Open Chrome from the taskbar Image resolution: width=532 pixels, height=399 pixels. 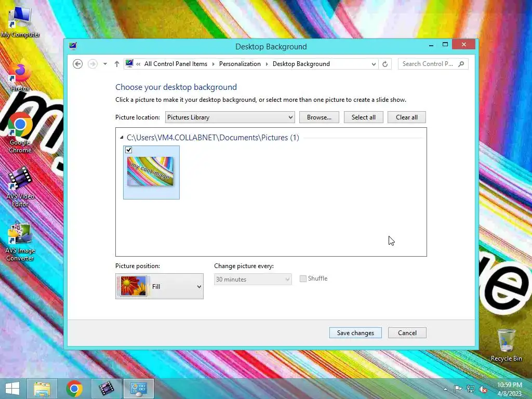tap(74, 389)
